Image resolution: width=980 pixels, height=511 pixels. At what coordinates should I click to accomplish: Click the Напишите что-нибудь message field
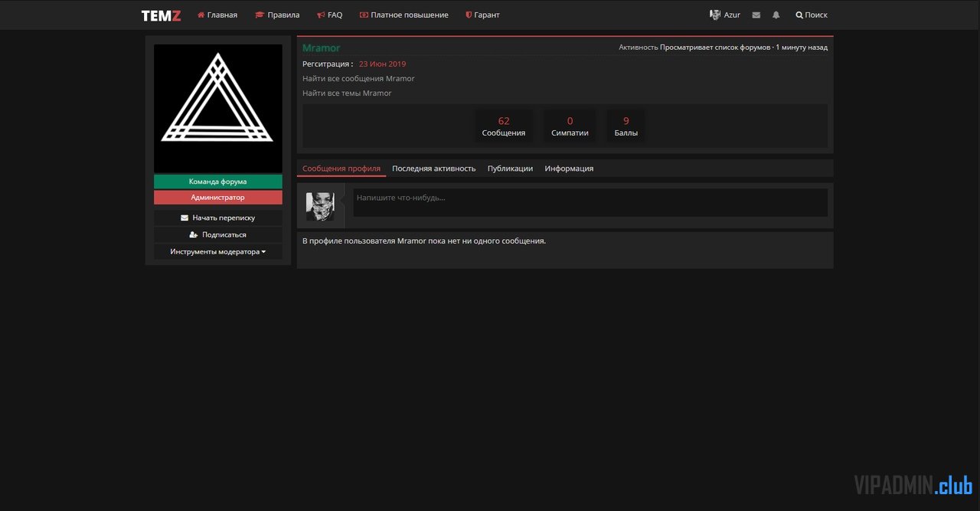(x=590, y=203)
